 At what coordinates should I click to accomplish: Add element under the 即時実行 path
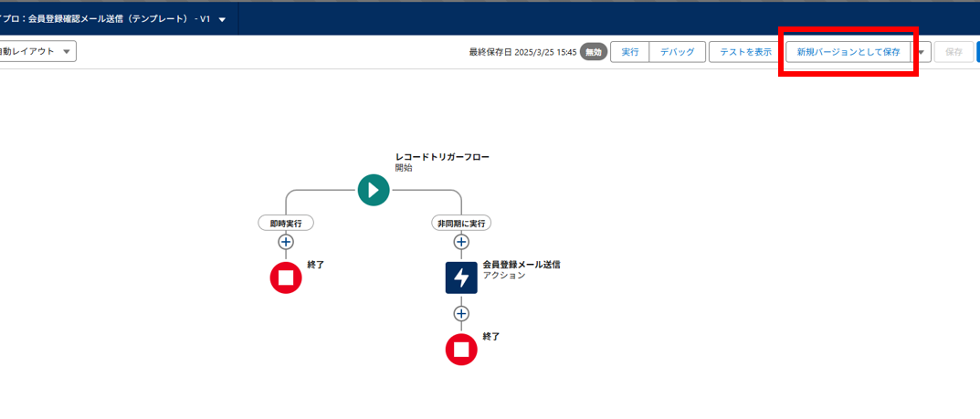pyautogui.click(x=286, y=242)
